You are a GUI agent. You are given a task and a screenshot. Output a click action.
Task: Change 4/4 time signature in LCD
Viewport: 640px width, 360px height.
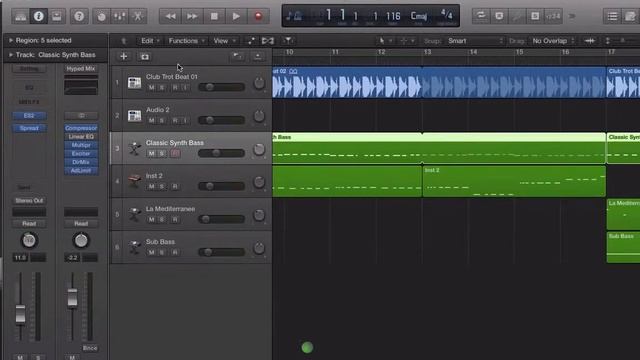point(447,15)
